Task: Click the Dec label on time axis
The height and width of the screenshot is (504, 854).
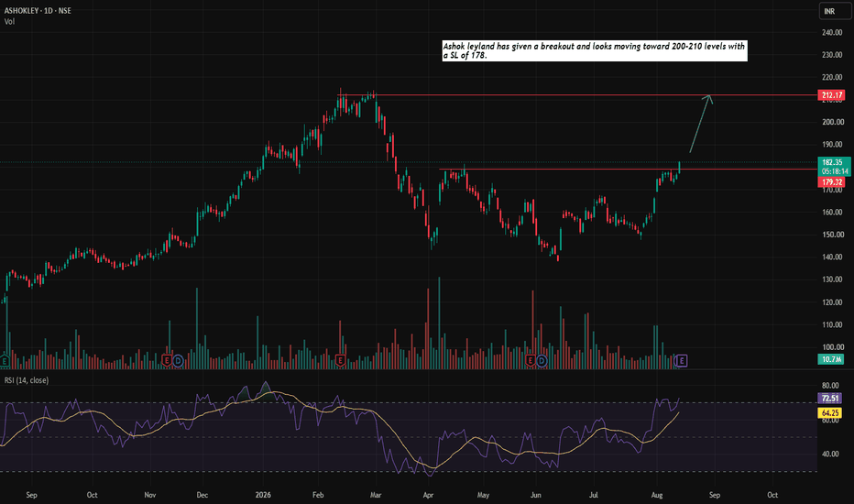Action: 203,495
